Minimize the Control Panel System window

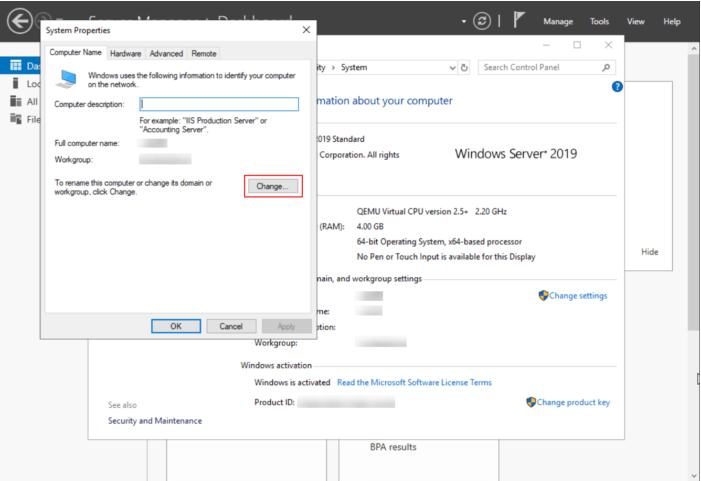pos(546,45)
